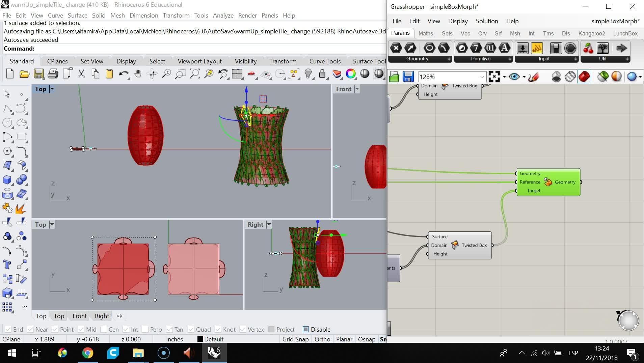Select the Polyline tool in left sidebar
The height and width of the screenshot is (363, 644).
coord(7,109)
